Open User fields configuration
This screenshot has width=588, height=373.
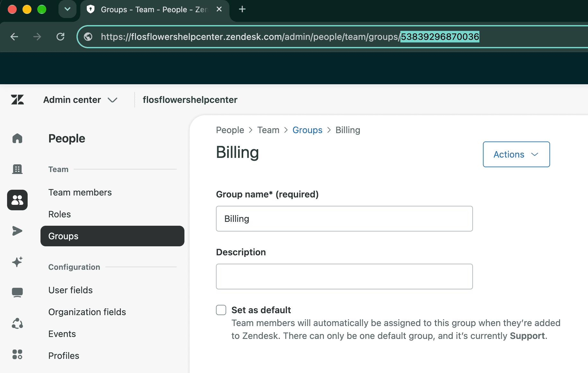pyautogui.click(x=70, y=290)
